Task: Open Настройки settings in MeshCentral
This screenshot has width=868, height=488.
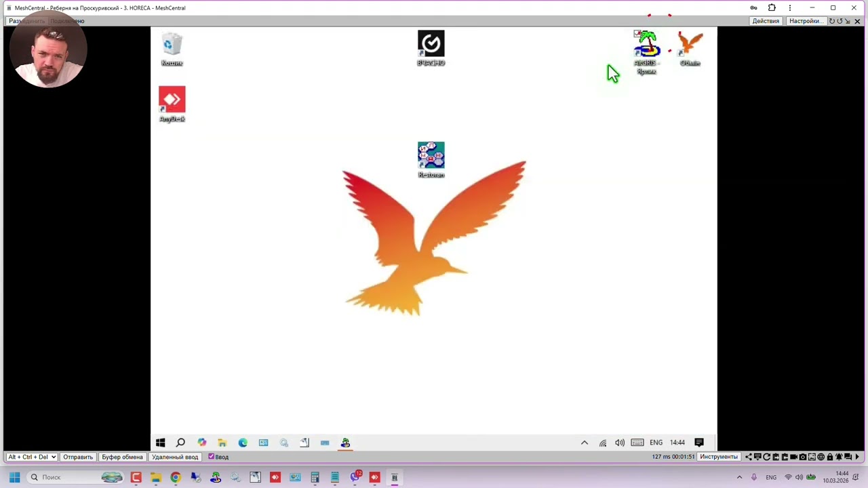Action: click(x=806, y=21)
